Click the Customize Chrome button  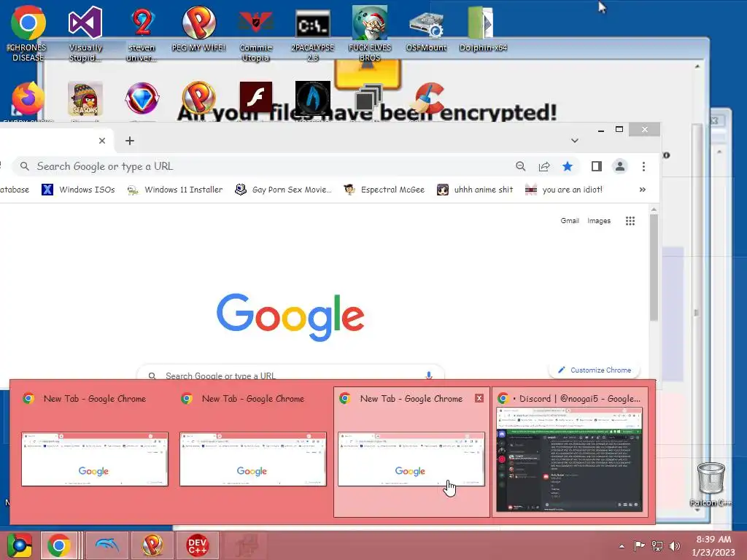coord(594,370)
